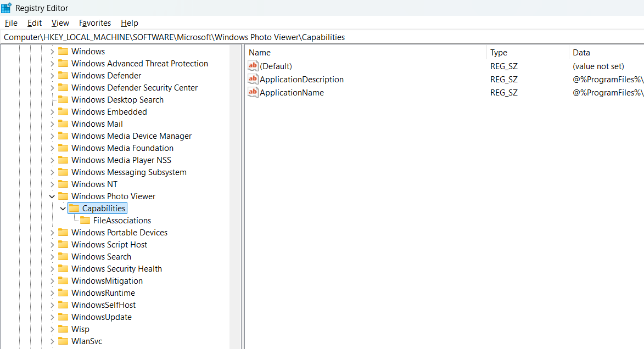This screenshot has width=644, height=349.
Task: Expand Windows Defender Security Center key
Action: 52,88
